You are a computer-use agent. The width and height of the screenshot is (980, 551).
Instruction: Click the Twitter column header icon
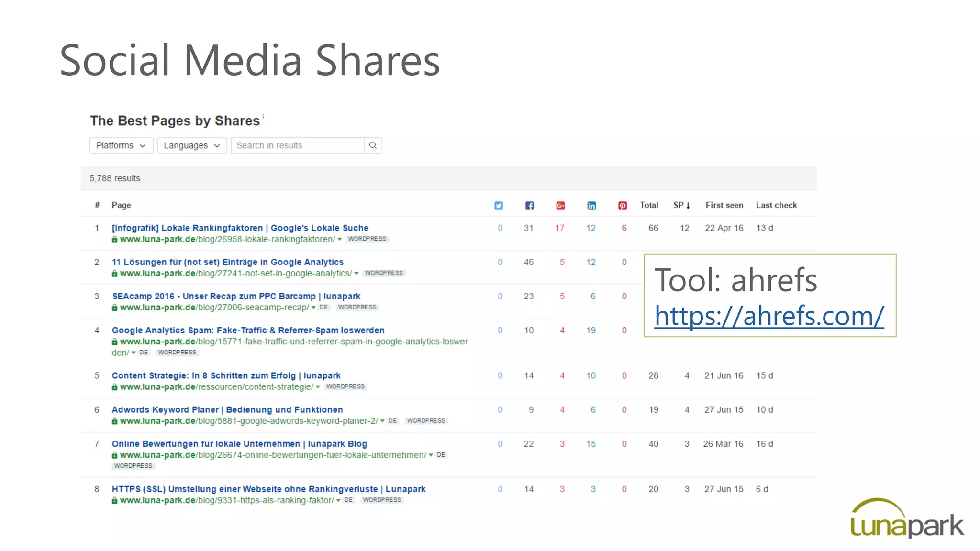click(499, 206)
